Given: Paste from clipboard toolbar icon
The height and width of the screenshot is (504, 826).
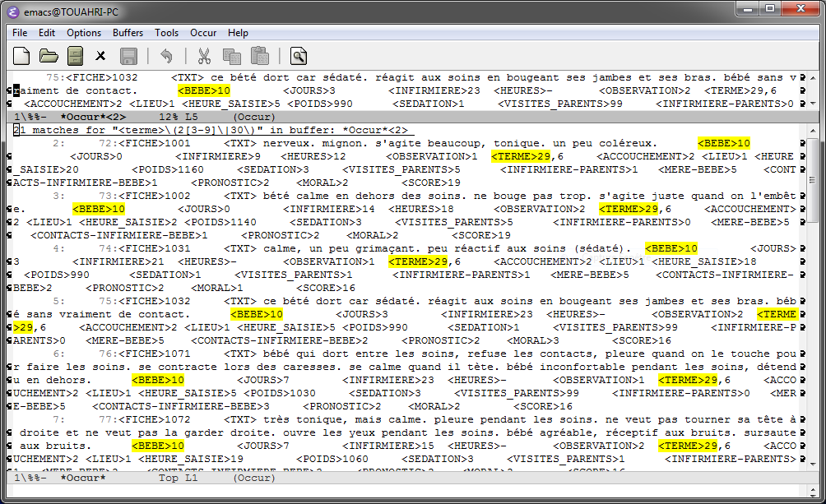Looking at the screenshot, I should pos(260,56).
